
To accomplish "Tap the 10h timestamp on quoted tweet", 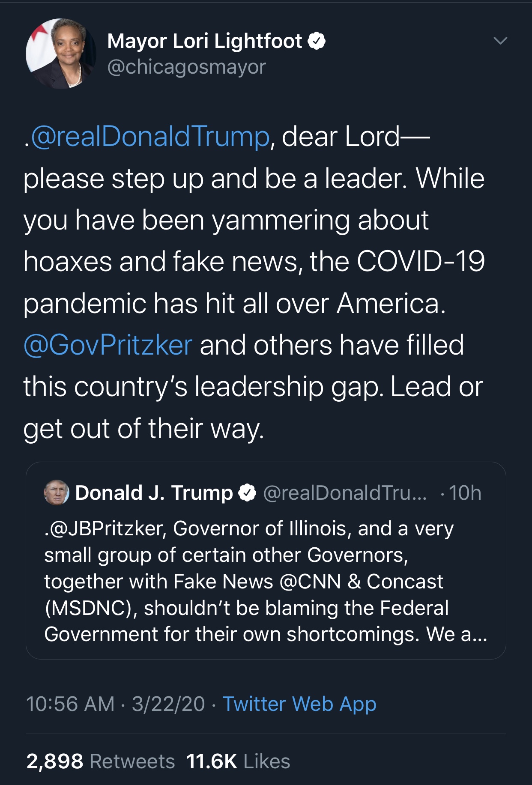I will 465,493.
